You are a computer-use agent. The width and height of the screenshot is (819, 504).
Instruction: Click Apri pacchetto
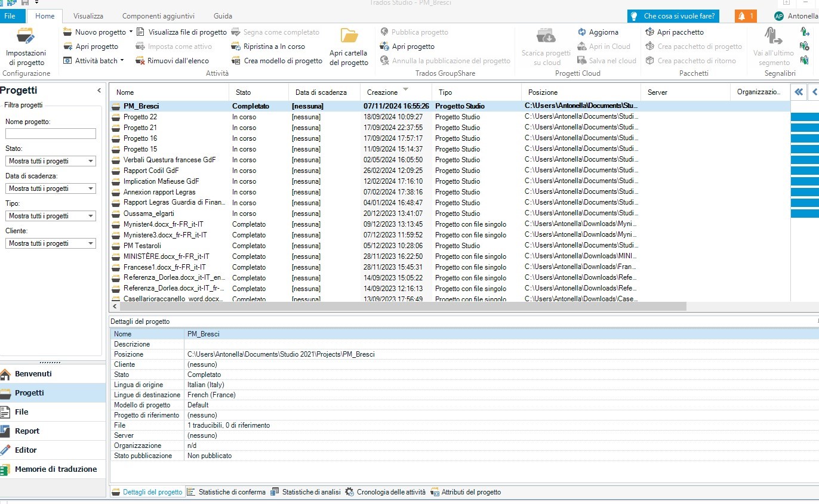(x=675, y=32)
